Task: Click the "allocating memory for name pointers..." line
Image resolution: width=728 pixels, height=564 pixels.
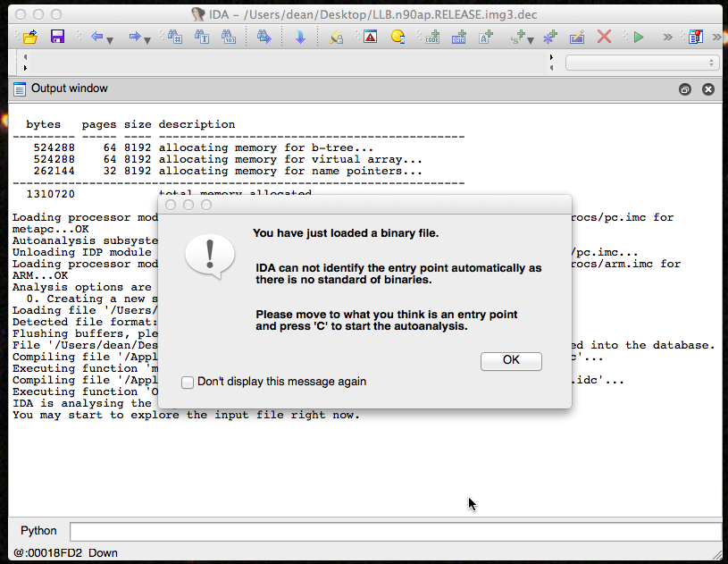Action: pos(290,171)
